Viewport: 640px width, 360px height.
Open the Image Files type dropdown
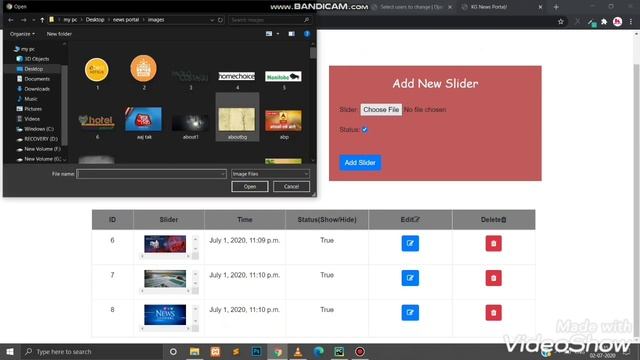pyautogui.click(x=270, y=174)
